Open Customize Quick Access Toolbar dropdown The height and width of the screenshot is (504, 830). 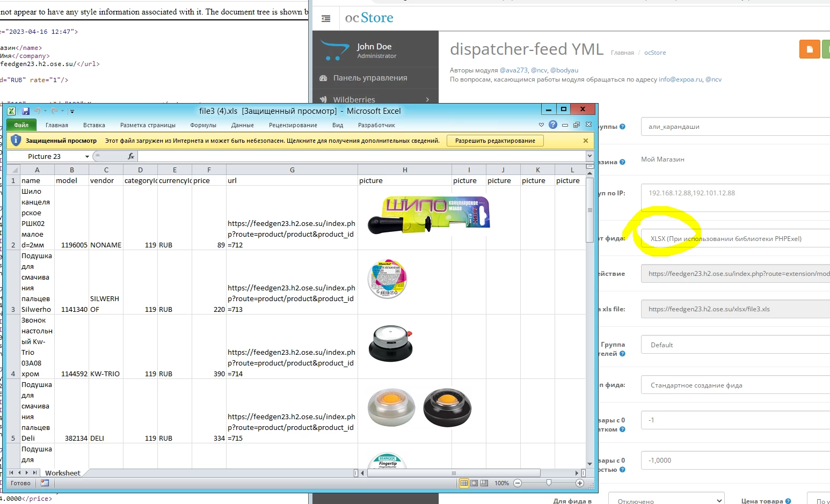[72, 112]
